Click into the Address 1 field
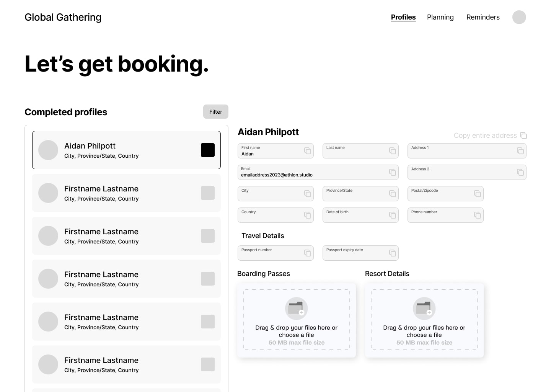551x392 pixels. [467, 151]
